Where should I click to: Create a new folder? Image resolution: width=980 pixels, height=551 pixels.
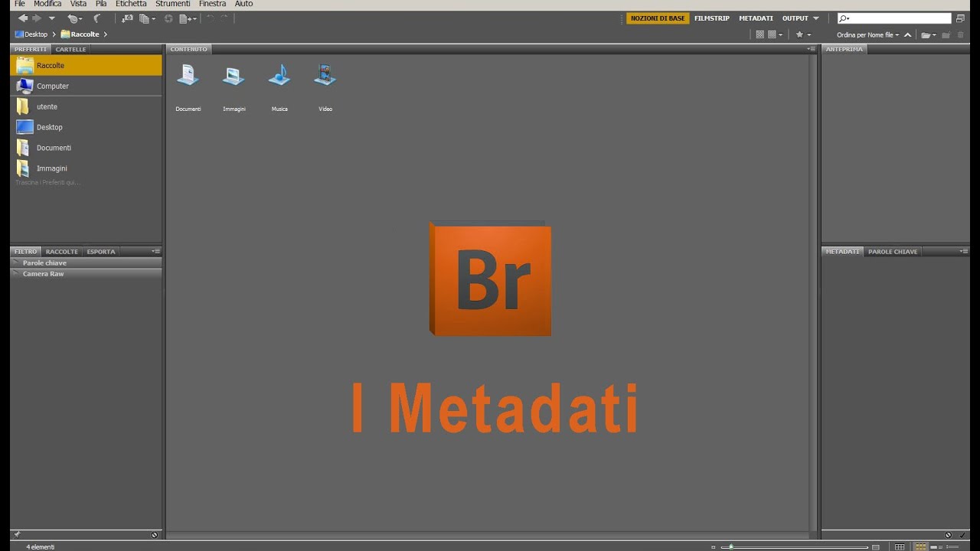point(946,34)
